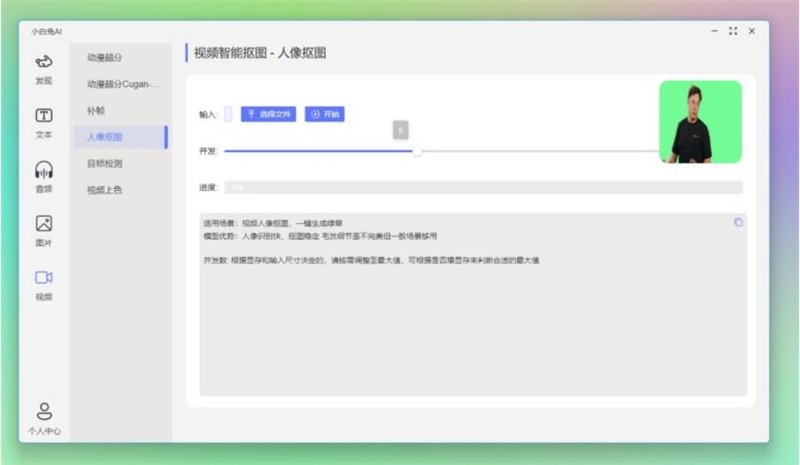Open the 视频 (Video) camera section
The width and height of the screenshot is (800, 465).
pos(44,285)
